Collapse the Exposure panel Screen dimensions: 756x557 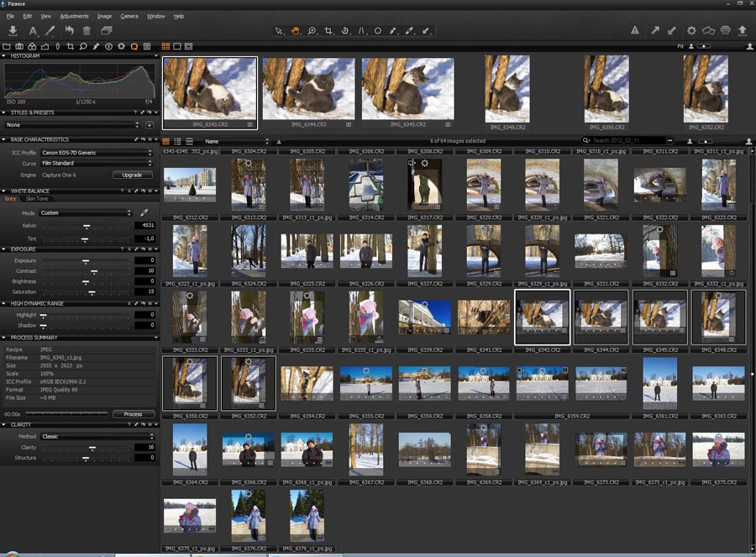[x=4, y=250]
